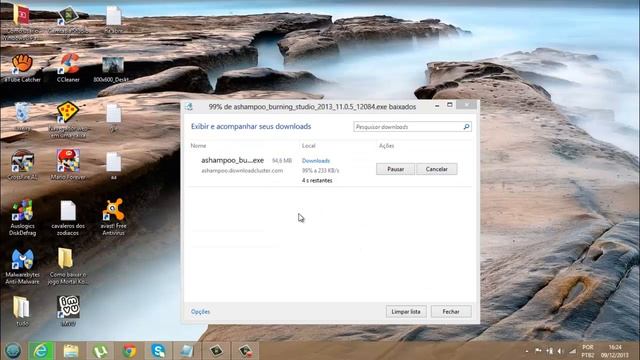This screenshot has width=640, height=360.
Task: Open Mario Forever desktop shortcut
Action: pyautogui.click(x=68, y=164)
